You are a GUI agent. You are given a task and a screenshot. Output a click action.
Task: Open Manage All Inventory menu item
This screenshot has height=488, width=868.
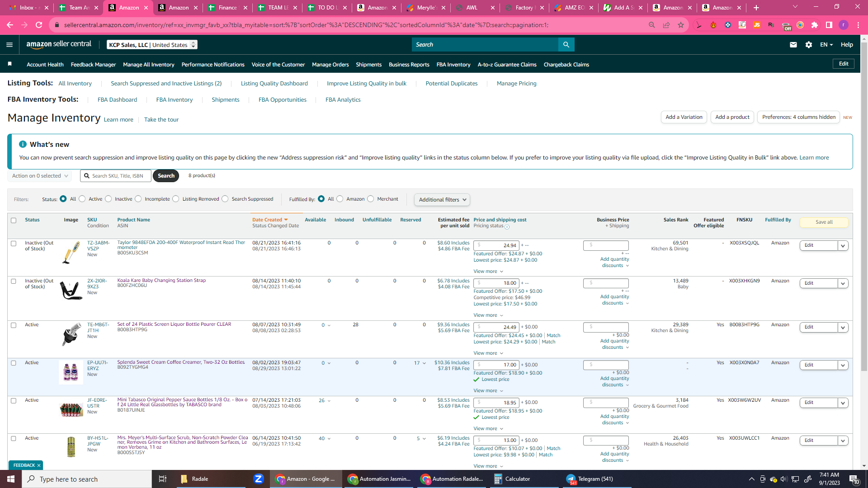(x=149, y=65)
